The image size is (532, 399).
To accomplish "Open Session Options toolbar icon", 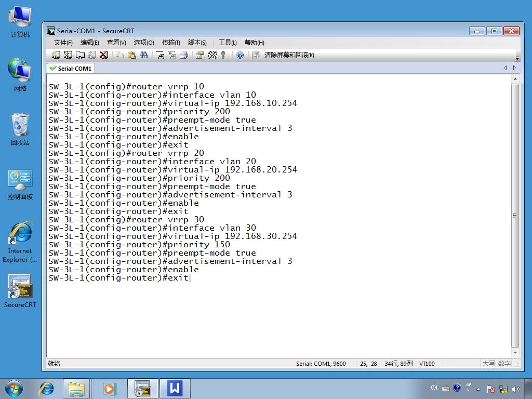I will point(200,55).
